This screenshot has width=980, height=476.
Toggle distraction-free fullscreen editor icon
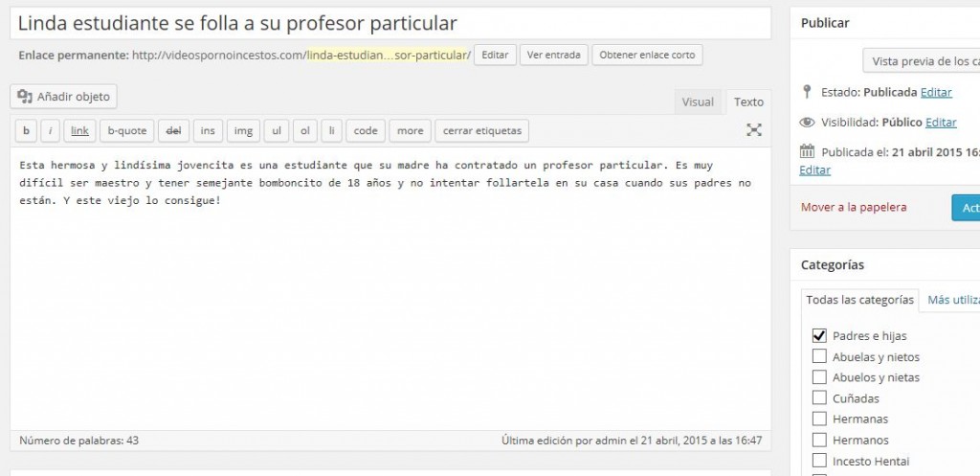[x=754, y=129]
